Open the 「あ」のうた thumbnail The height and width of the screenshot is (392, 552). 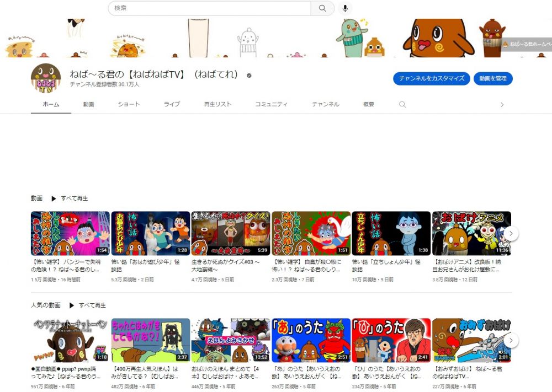tap(311, 340)
